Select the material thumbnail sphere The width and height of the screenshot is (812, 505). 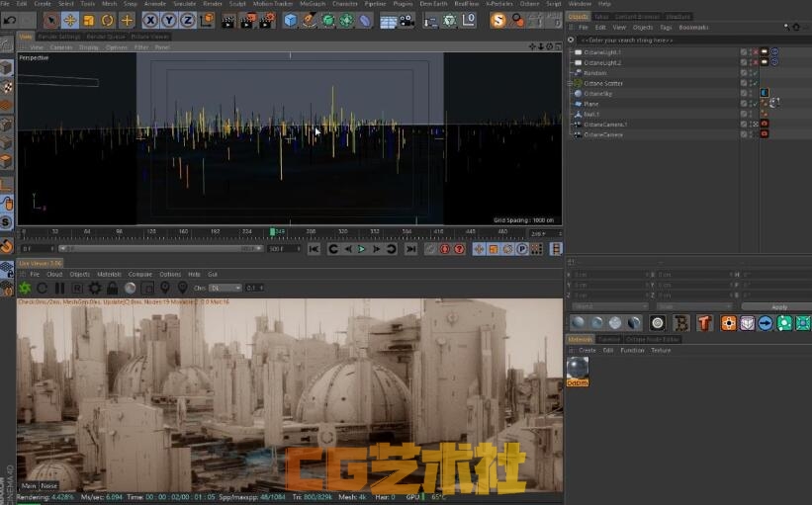click(577, 369)
